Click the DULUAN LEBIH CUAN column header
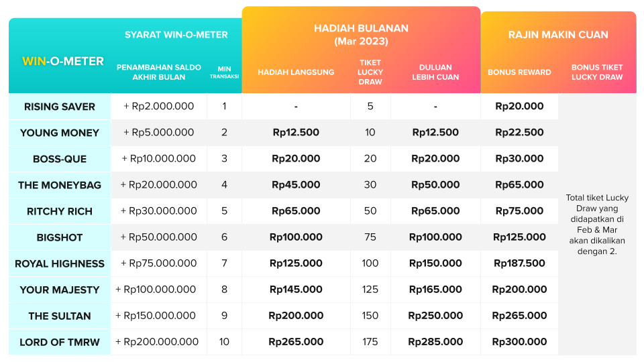The width and height of the screenshot is (644, 362). coord(435,72)
